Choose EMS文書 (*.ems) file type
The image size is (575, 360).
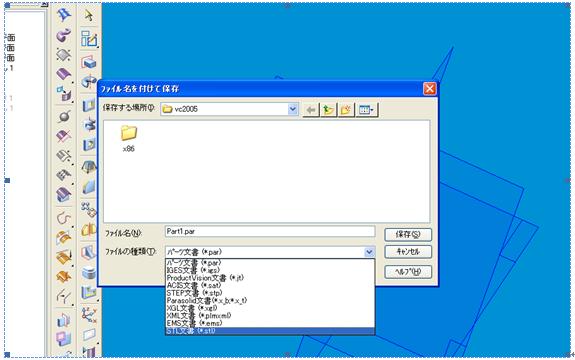pos(270,323)
